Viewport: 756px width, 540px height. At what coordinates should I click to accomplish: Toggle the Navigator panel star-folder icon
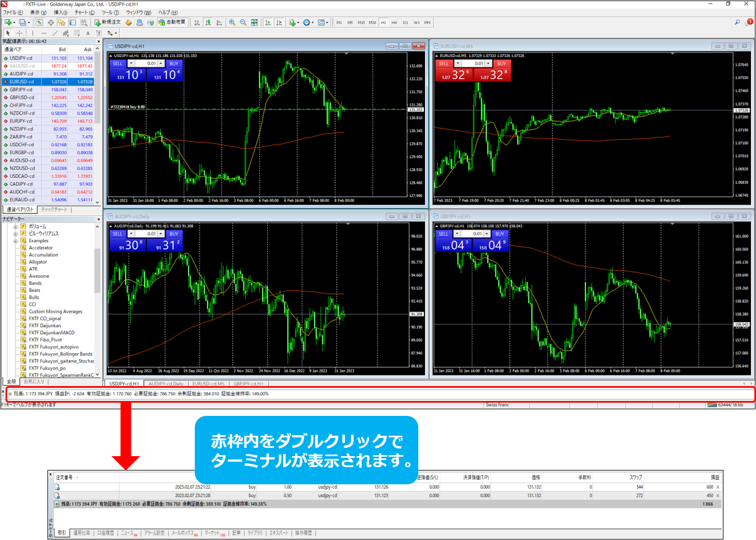pyautogui.click(x=61, y=23)
